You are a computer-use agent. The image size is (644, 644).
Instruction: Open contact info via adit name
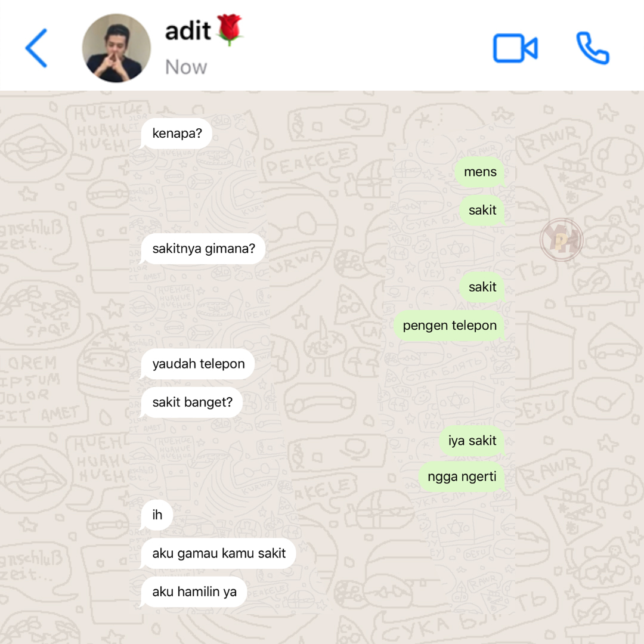click(x=188, y=31)
